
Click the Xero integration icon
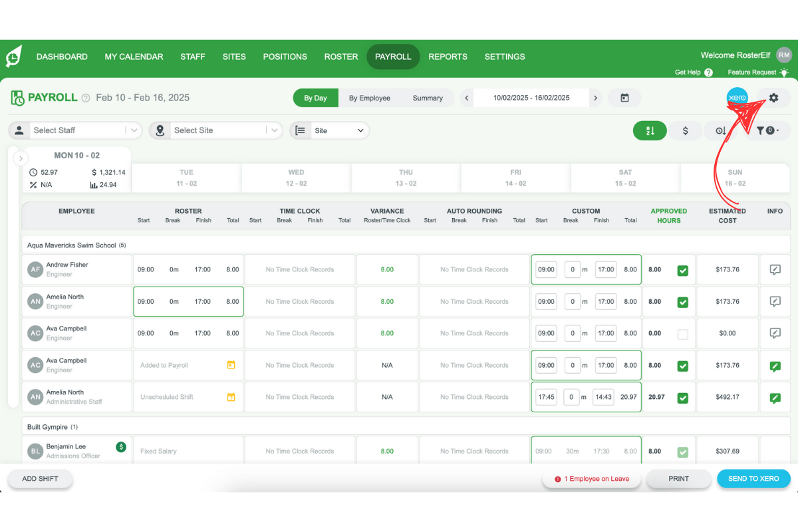tap(737, 98)
